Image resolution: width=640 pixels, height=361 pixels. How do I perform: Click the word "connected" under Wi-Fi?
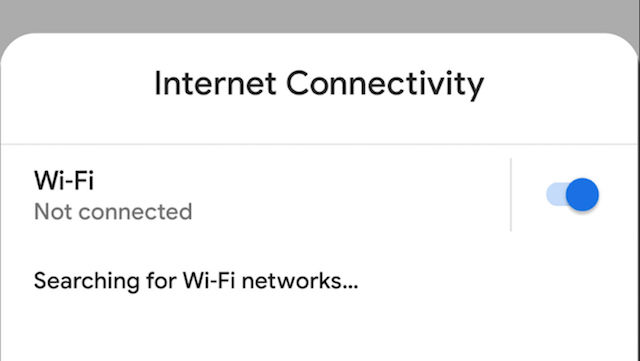[136, 212]
